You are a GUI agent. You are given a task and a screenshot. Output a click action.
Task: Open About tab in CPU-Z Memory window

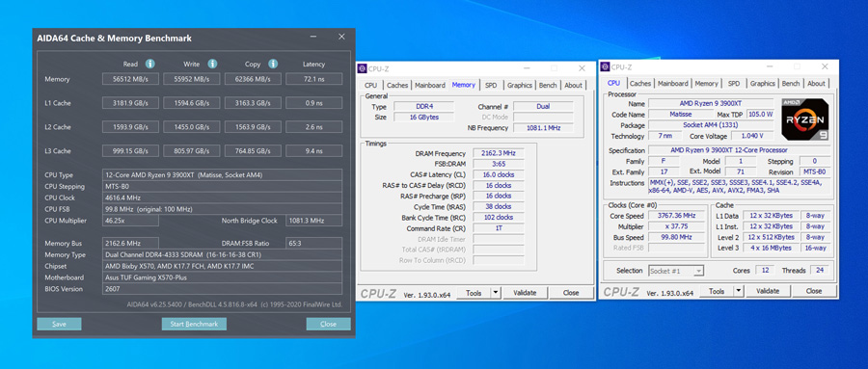[574, 85]
